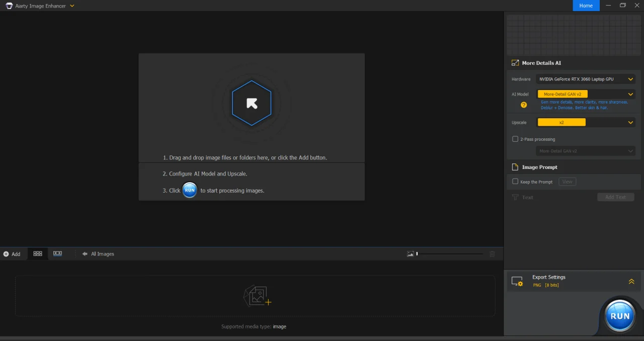Click the More Details AI icon
The image size is (644, 341).
[x=515, y=63]
